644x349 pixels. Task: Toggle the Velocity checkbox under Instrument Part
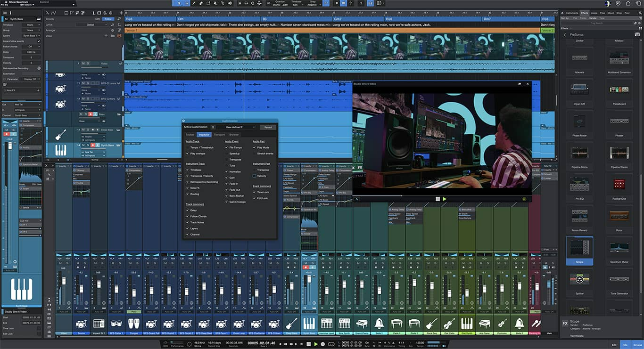point(255,176)
